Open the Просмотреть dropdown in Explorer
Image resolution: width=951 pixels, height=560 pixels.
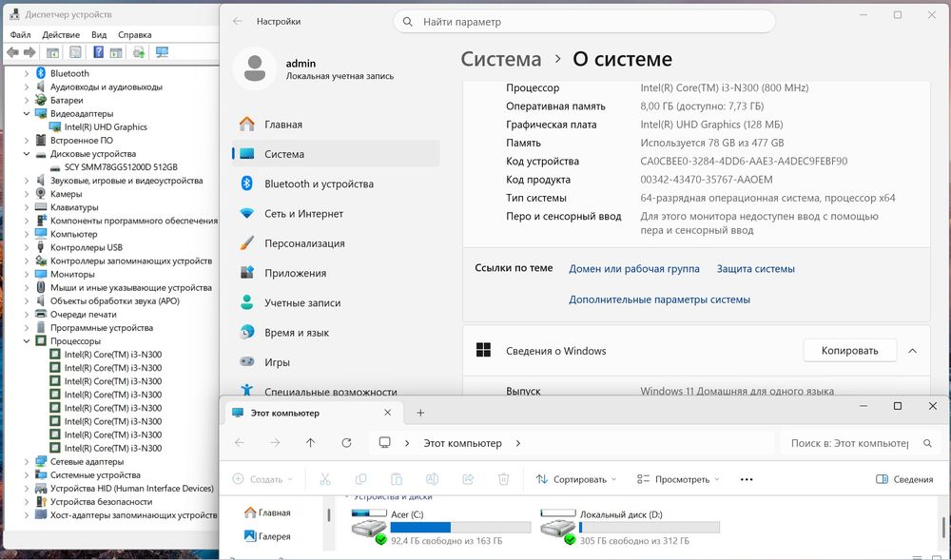click(678, 479)
